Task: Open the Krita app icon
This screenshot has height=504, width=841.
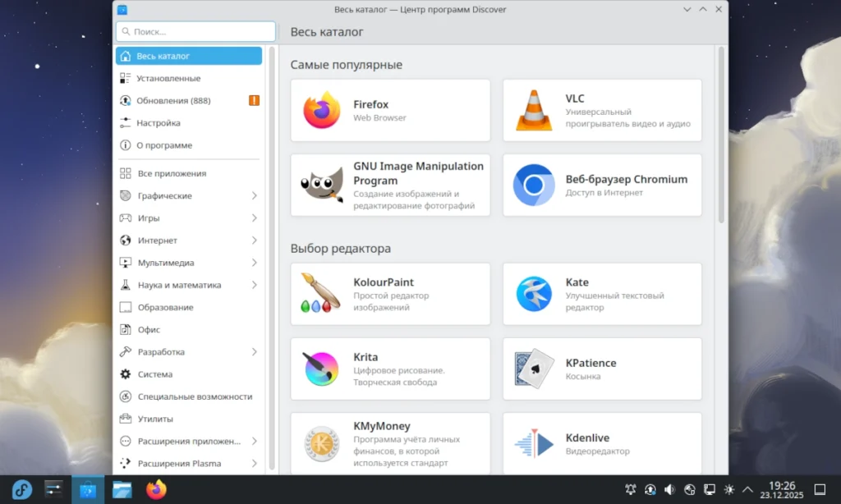Action: pos(321,369)
